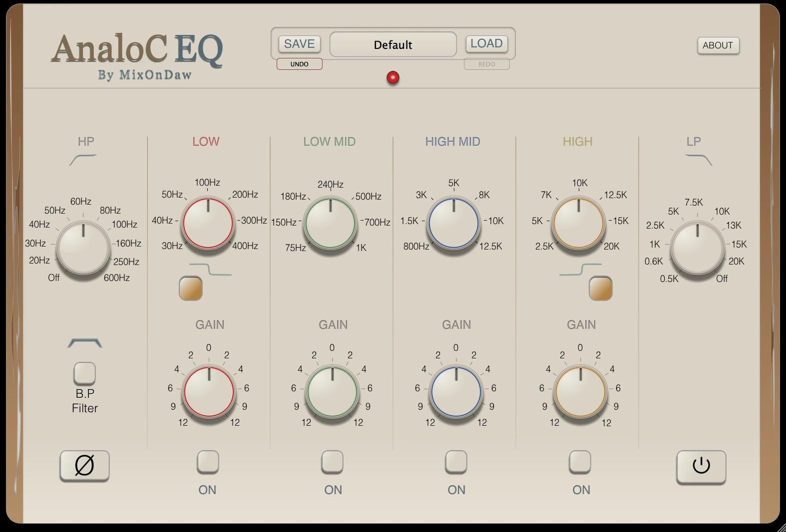This screenshot has width=786, height=532.
Task: Click the SAVE preset button
Action: click(x=300, y=44)
